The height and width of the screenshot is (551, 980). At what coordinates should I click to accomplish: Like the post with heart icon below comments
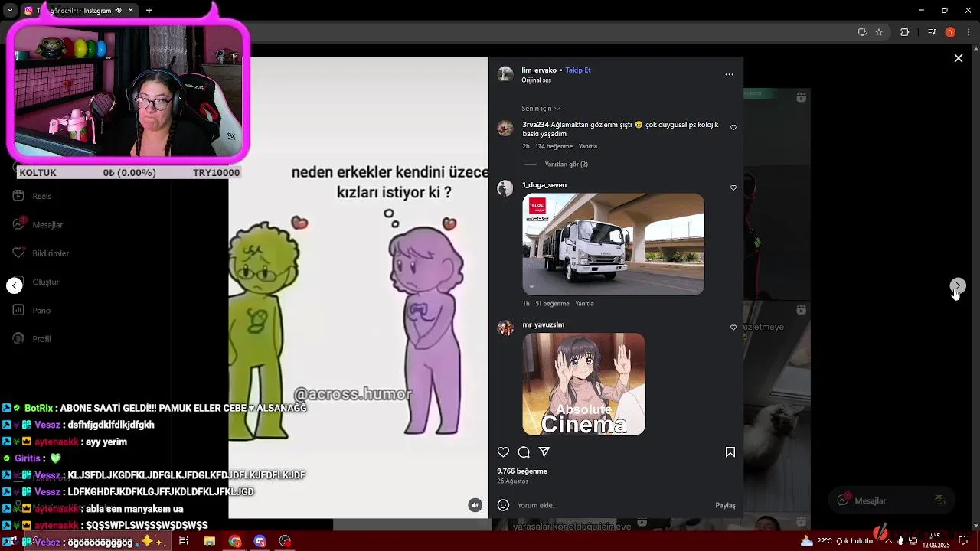(x=503, y=452)
